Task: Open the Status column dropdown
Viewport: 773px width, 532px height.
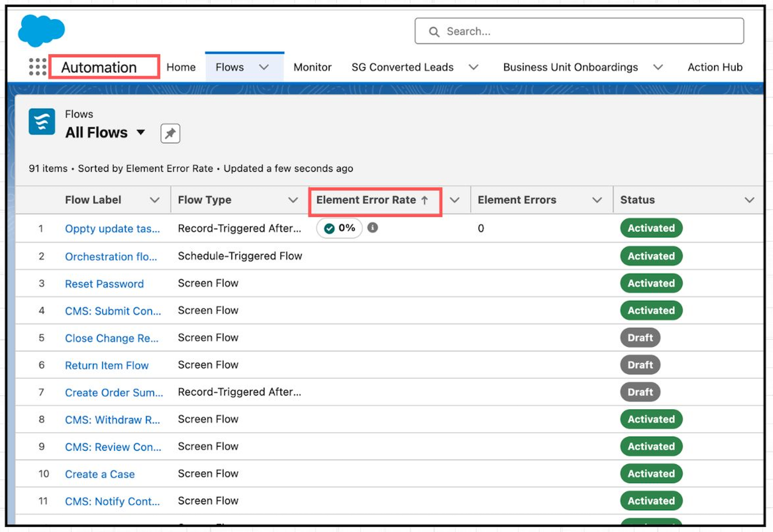Action: click(x=749, y=200)
